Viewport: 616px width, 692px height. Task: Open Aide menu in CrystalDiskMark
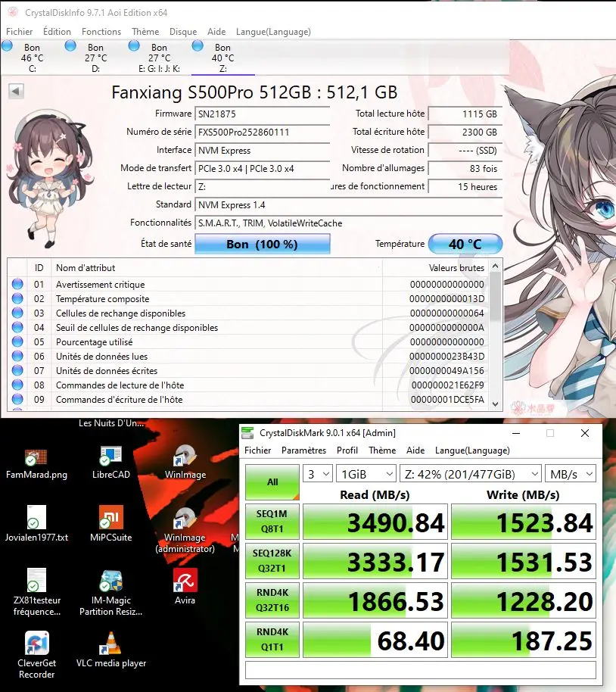pyautogui.click(x=415, y=450)
